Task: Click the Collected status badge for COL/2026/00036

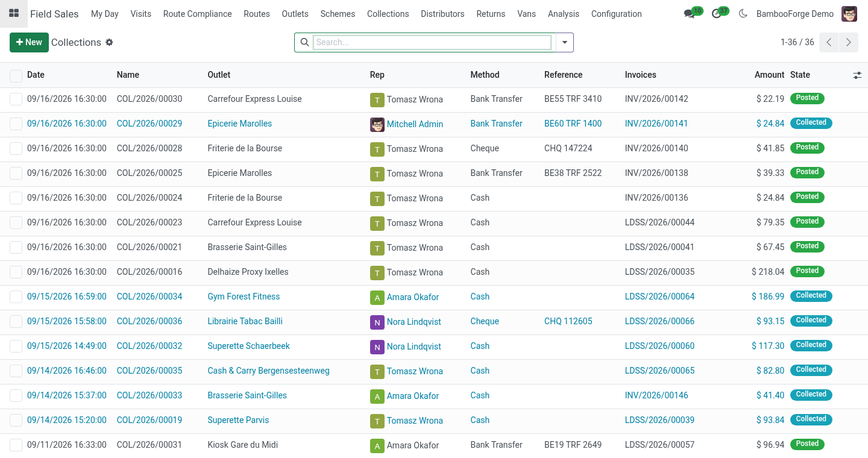Action: pos(811,321)
